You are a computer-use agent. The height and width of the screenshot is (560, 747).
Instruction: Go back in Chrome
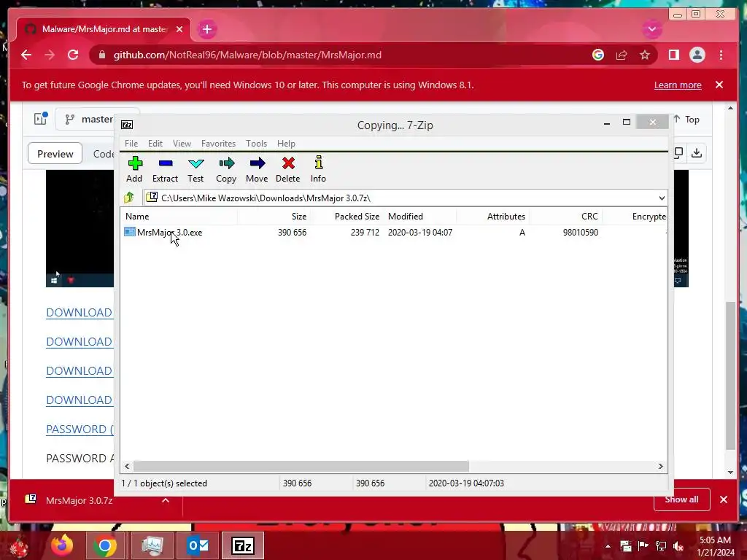[x=26, y=55]
